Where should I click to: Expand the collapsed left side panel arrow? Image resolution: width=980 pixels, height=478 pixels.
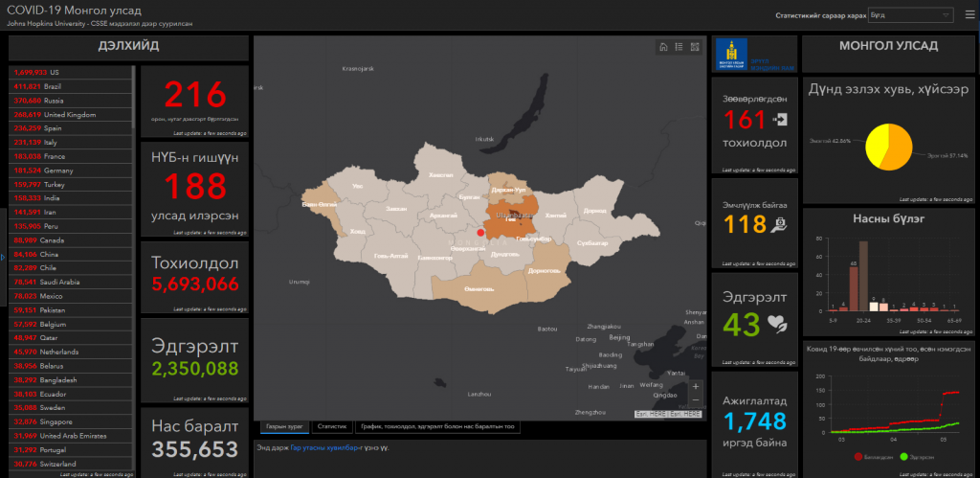(3, 257)
